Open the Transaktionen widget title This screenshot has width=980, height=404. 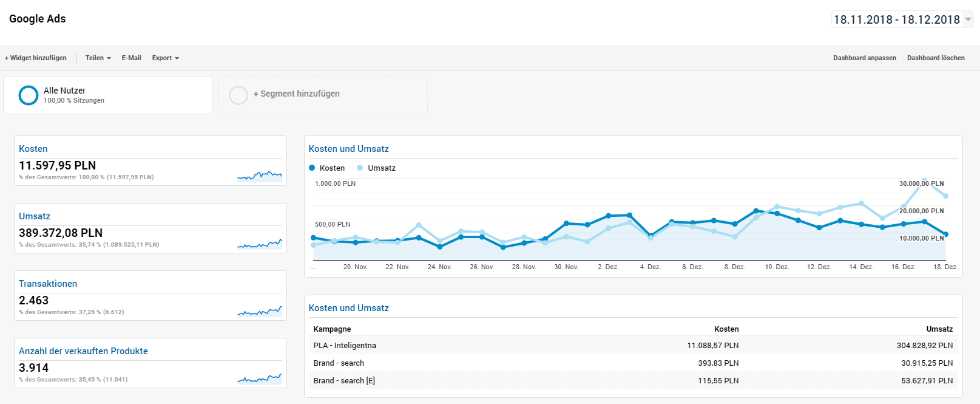pyautogui.click(x=48, y=284)
